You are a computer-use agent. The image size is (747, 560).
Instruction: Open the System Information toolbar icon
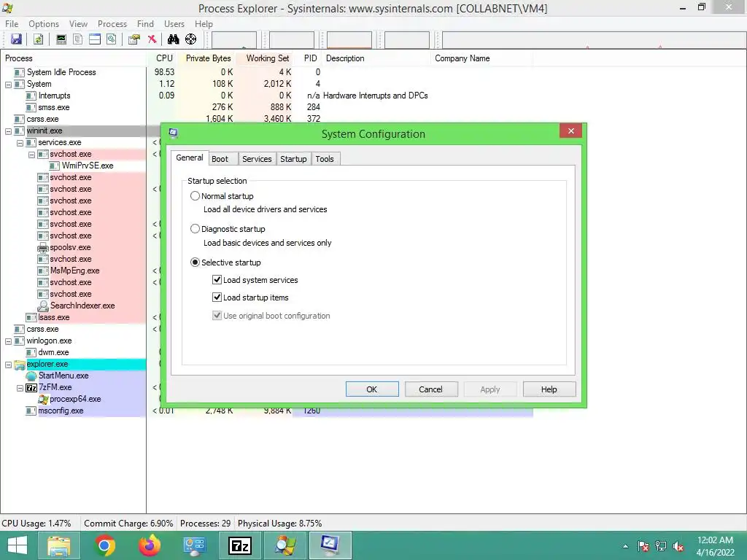[x=61, y=39]
